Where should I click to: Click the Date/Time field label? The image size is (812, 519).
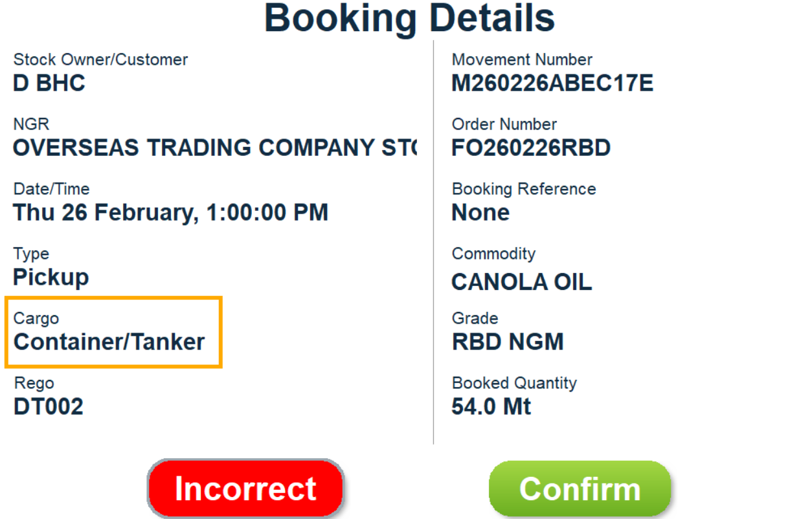pyautogui.click(x=51, y=189)
